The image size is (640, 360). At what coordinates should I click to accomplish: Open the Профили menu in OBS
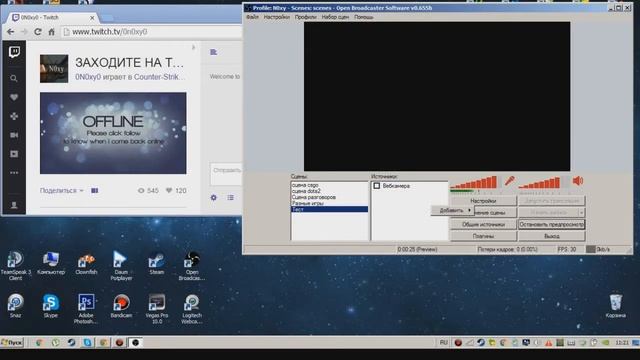tap(306, 17)
